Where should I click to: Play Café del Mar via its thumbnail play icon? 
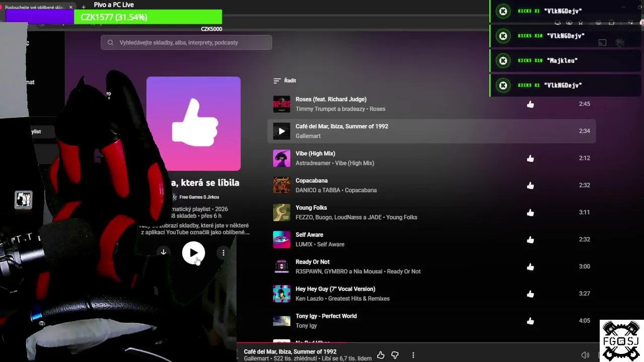282,131
